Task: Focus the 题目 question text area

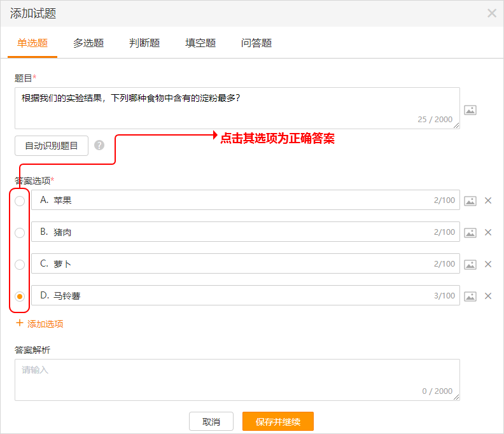Action: click(237, 108)
